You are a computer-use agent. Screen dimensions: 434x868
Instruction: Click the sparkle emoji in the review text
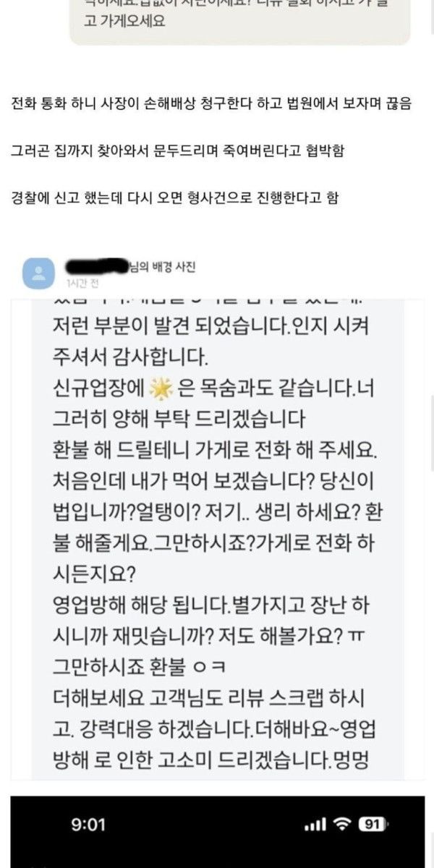[158, 390]
